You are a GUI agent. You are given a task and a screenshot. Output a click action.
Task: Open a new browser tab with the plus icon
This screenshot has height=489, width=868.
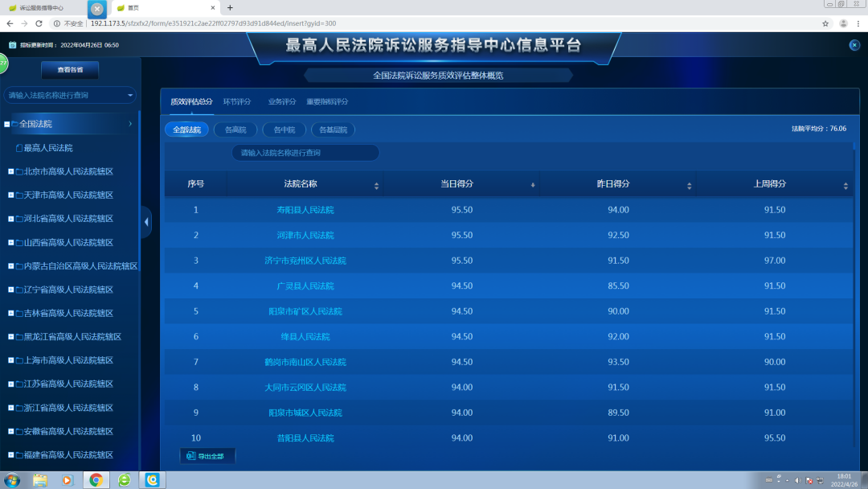point(230,7)
